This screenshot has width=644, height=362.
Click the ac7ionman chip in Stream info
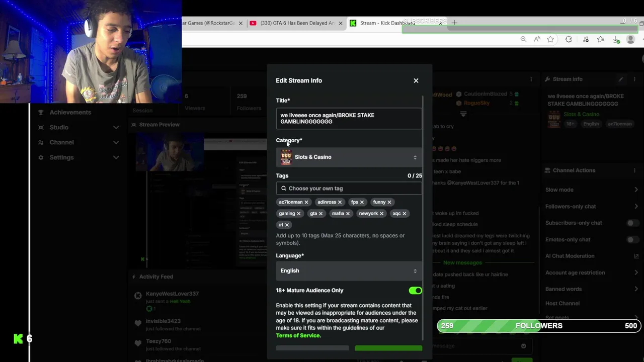pos(619,124)
